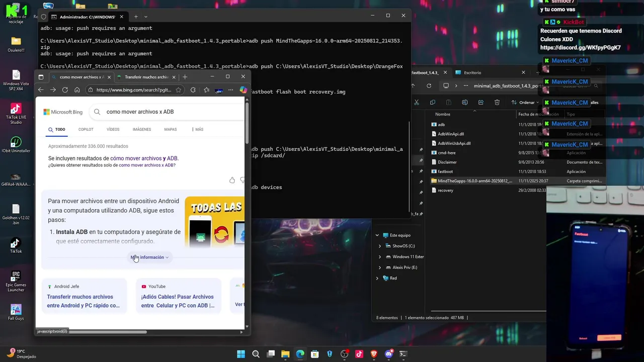
Task: Click the Edge address bar URL
Action: click(x=133, y=90)
